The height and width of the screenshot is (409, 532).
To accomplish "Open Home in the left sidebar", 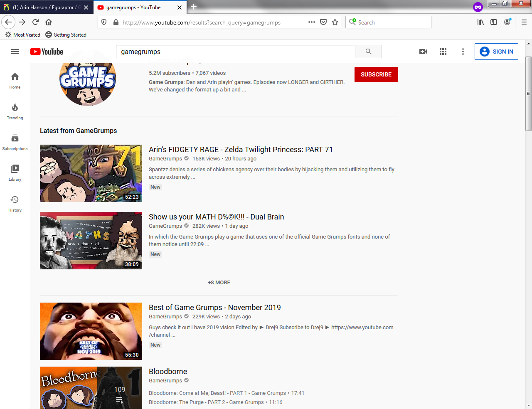I will pos(15,81).
